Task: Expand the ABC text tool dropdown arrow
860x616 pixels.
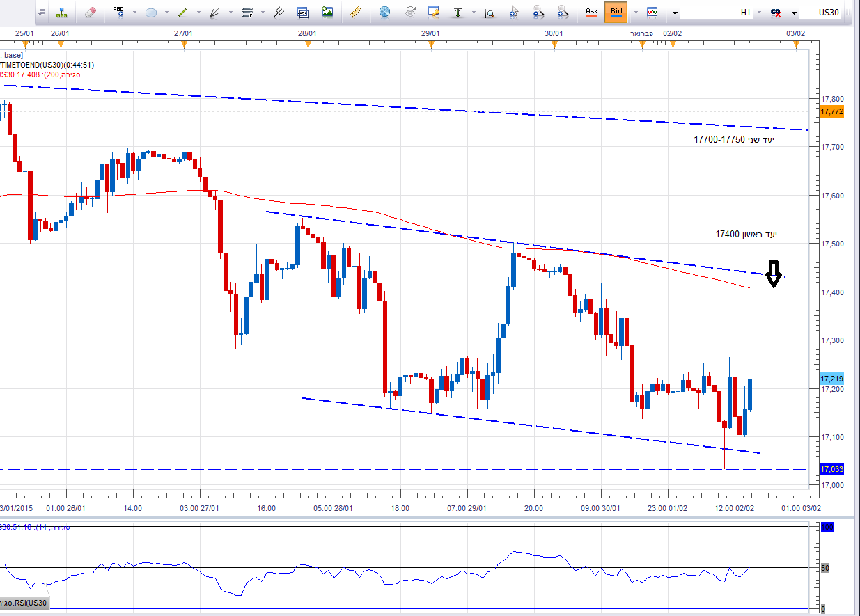Action: tap(134, 13)
